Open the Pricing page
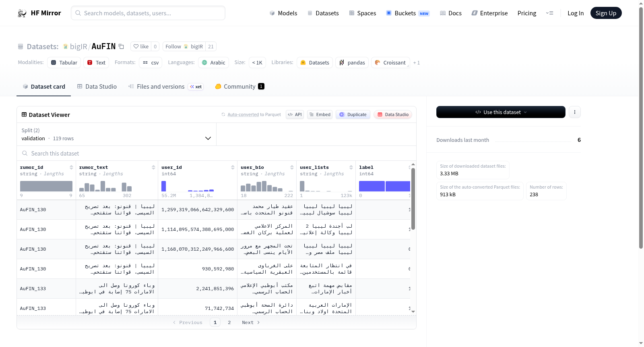This screenshot has width=644, height=347. click(527, 13)
